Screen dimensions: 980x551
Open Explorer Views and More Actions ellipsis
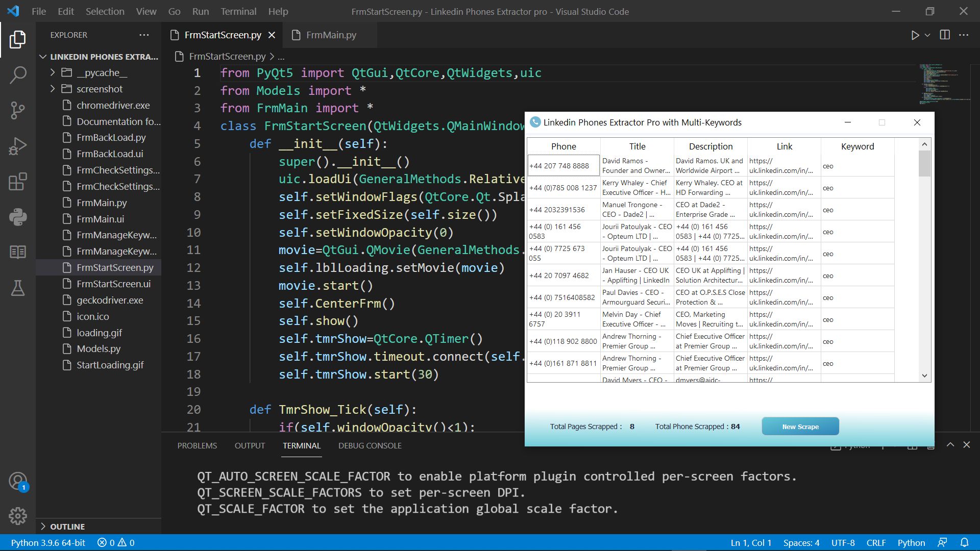coord(144,35)
